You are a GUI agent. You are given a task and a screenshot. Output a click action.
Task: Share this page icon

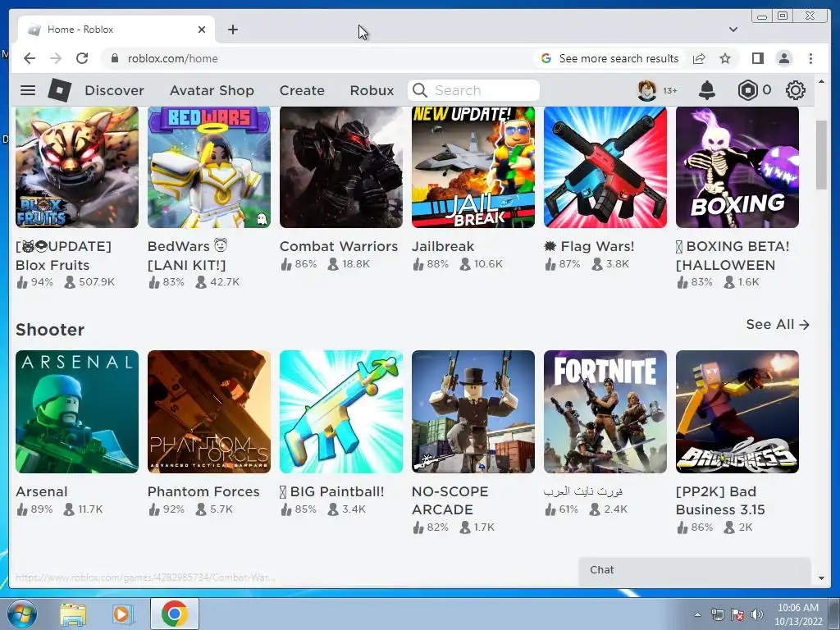tap(699, 58)
